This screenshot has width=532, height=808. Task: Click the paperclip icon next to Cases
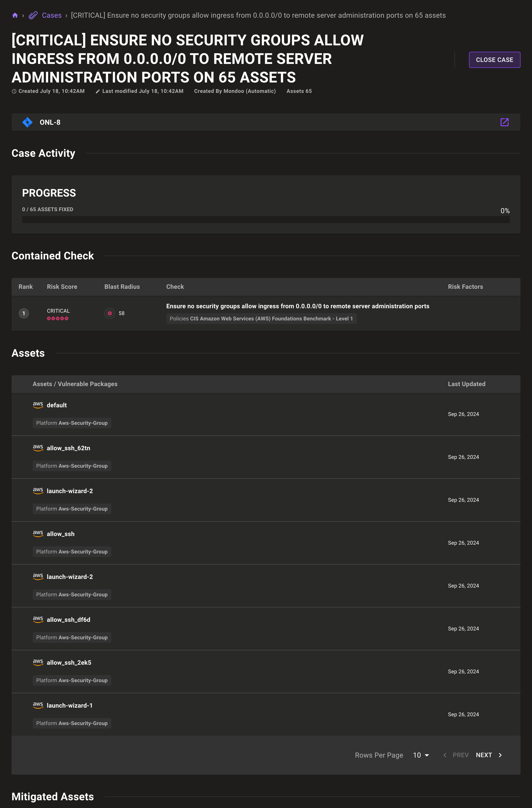pos(33,15)
